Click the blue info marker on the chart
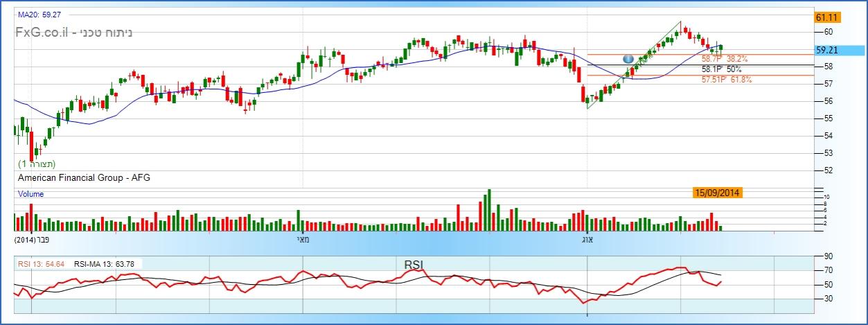Screen dimensions: 868x325 pyautogui.click(x=629, y=60)
